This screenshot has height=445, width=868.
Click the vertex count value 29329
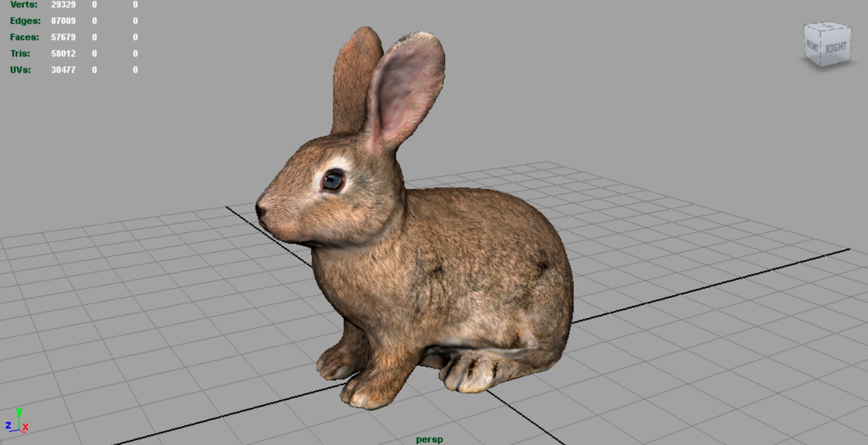(63, 5)
